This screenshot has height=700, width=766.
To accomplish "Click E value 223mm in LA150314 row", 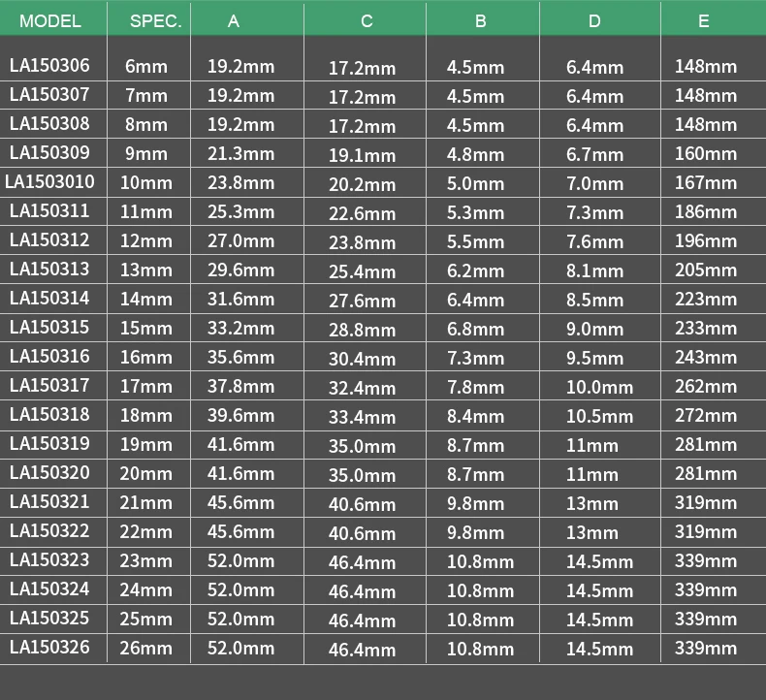I will (706, 299).
